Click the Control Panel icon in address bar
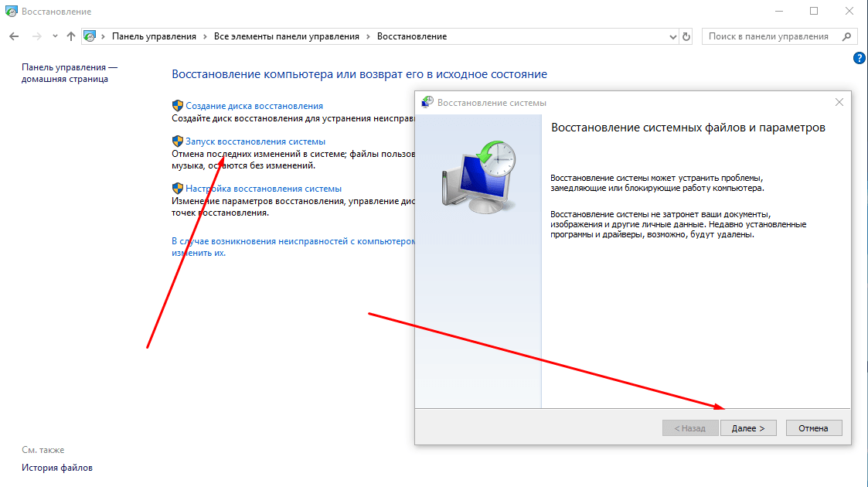The image size is (868, 487). click(90, 36)
